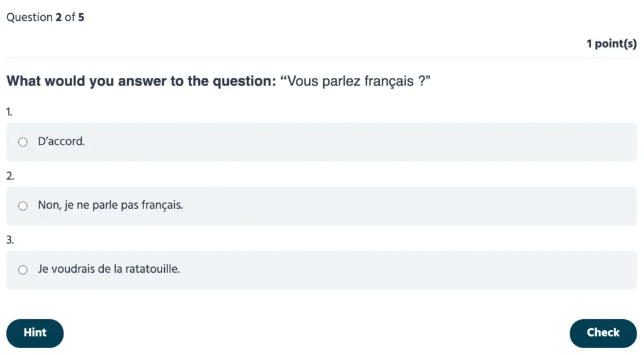Click the "D'accord." answer text
Image resolution: width=644 pixels, height=355 pixels.
[61, 142]
